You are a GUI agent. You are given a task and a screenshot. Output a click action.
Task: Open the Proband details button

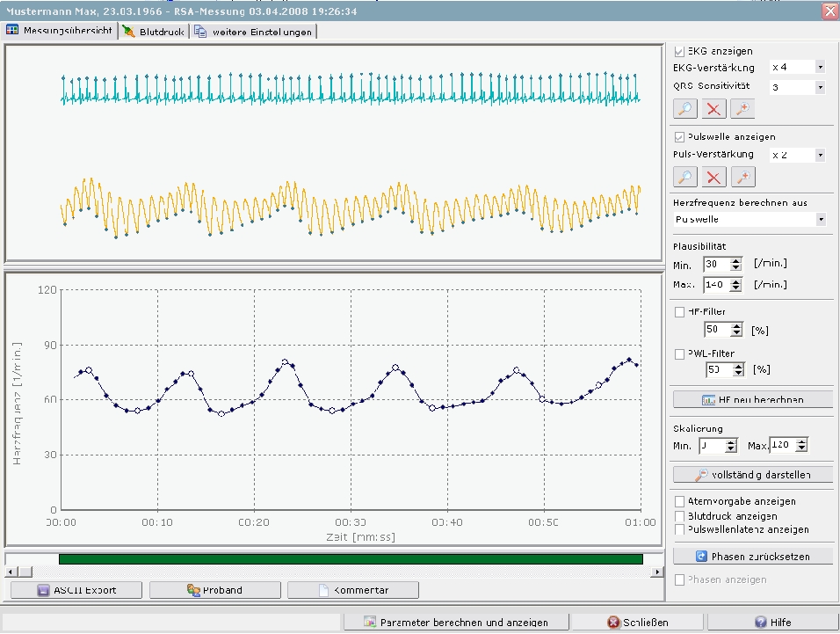(214, 590)
